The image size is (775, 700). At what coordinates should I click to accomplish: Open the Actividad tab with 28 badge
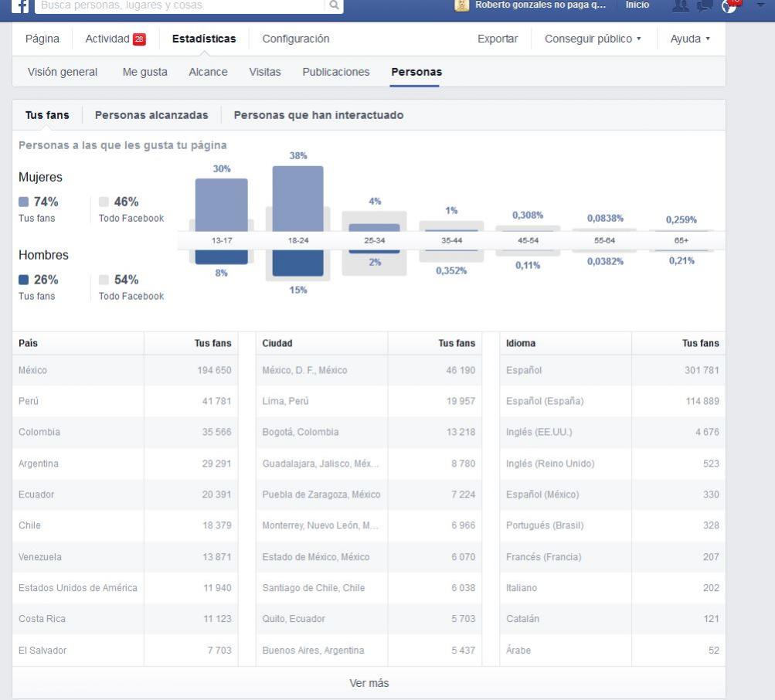pos(115,39)
